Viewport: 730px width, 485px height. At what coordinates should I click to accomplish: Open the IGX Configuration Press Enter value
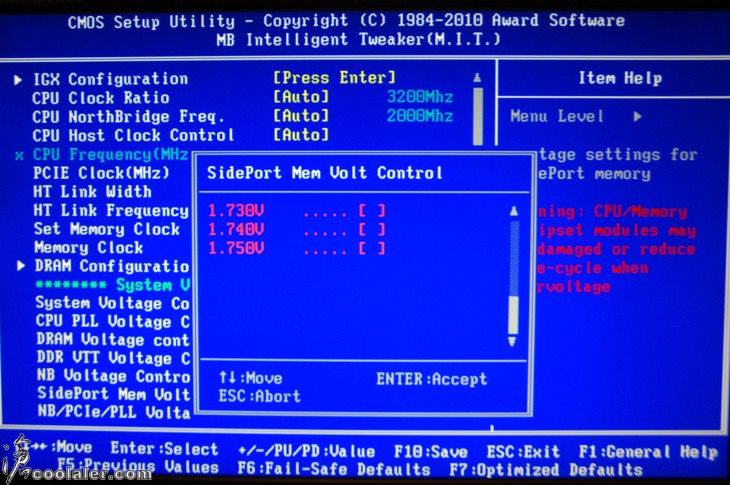[334, 77]
